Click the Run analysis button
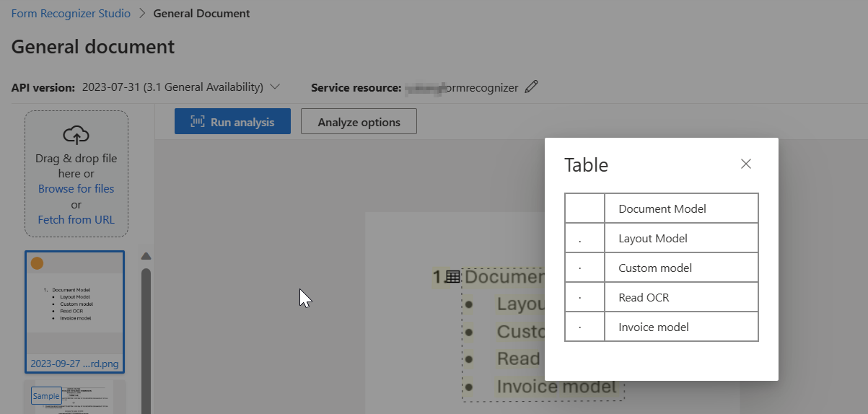Image resolution: width=868 pixels, height=414 pixels. pos(232,122)
